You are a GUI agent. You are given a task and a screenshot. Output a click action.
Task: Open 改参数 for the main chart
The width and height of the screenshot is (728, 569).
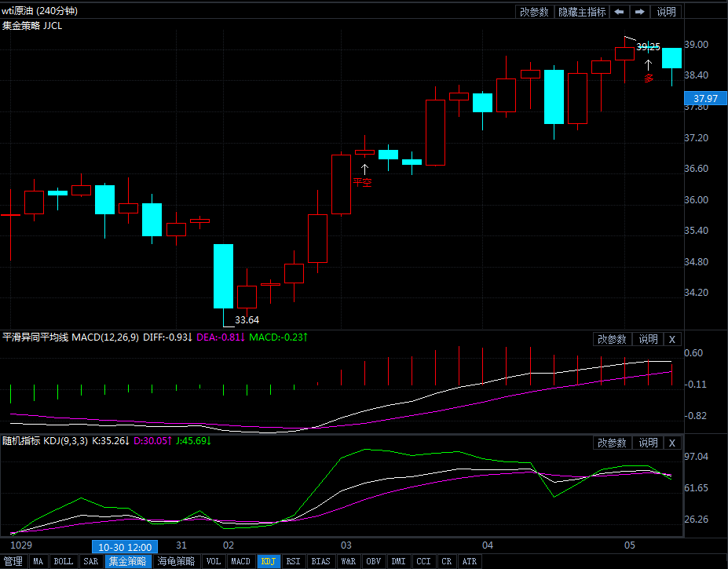pyautogui.click(x=534, y=12)
